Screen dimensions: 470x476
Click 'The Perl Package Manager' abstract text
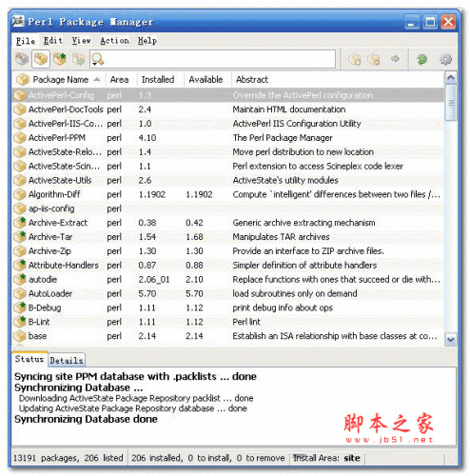point(283,138)
